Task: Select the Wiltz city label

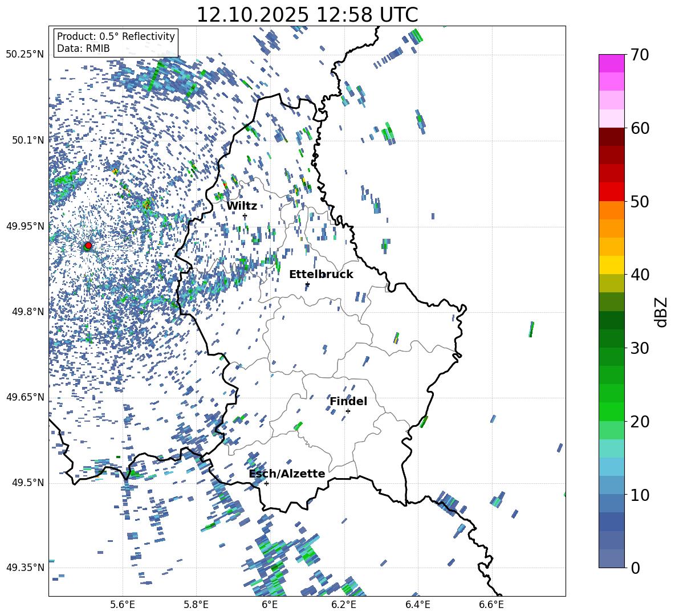Action: (242, 206)
